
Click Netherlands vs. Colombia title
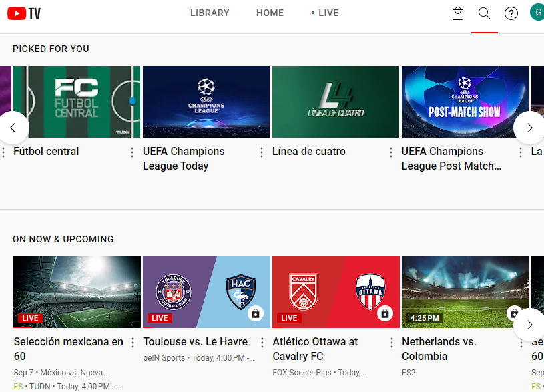[x=439, y=349]
